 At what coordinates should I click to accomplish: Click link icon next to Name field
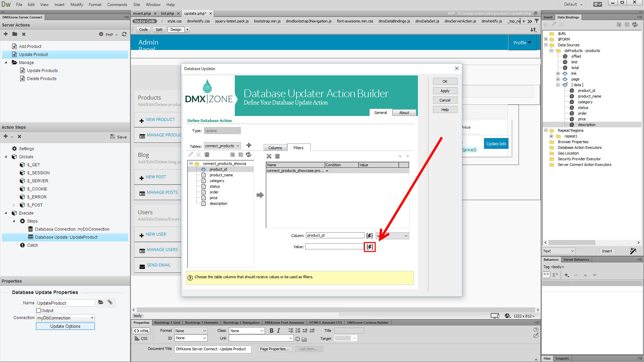point(110,302)
